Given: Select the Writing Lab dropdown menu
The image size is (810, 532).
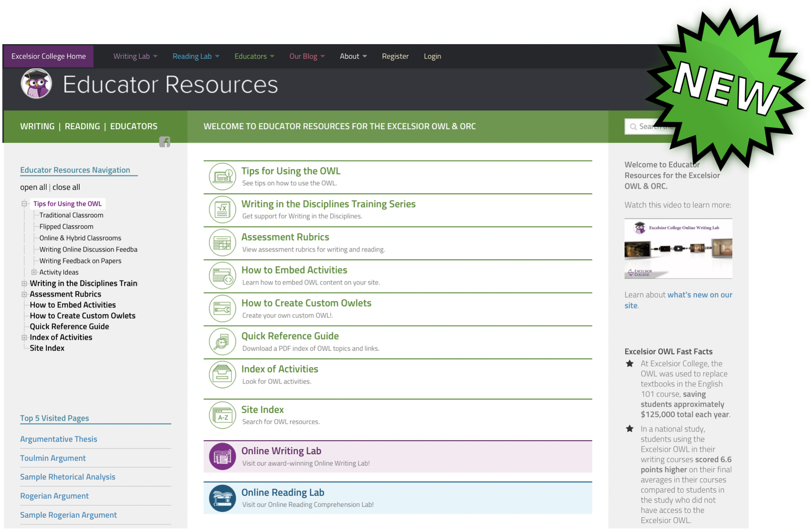Looking at the screenshot, I should tap(133, 56).
